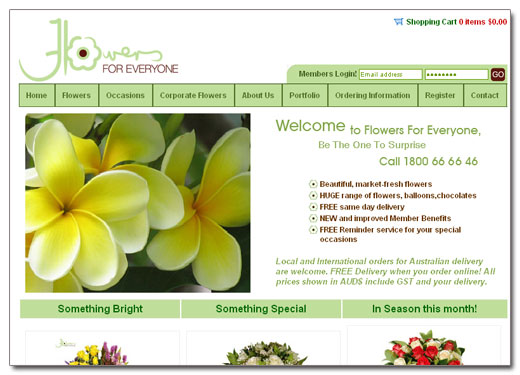Click 'Local and International orders' paragraph
Screen dimensions: 520x375
point(385,271)
